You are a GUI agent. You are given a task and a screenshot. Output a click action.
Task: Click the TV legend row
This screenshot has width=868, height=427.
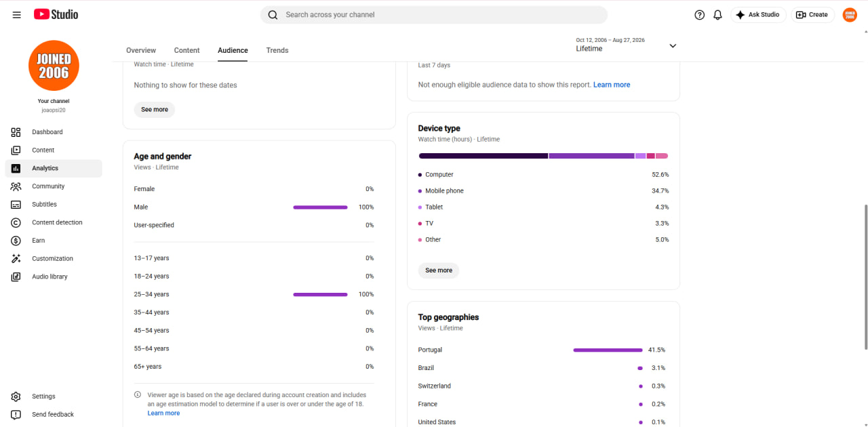[x=543, y=224]
